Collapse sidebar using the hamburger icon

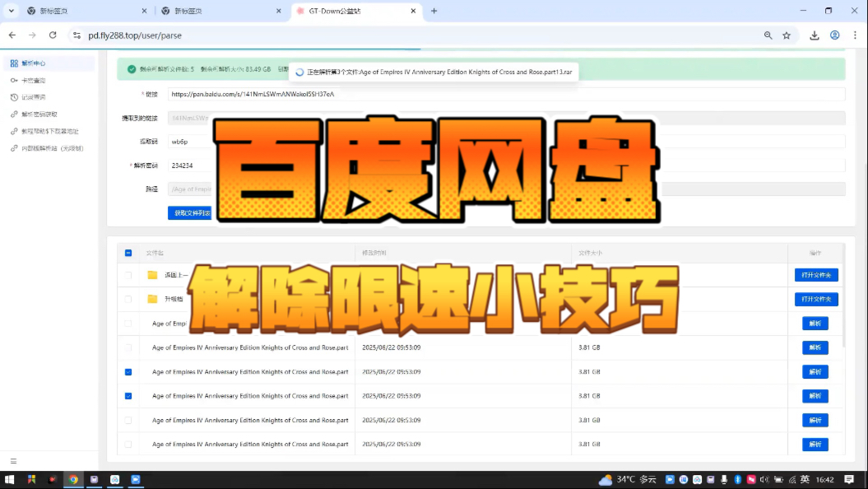click(x=13, y=461)
